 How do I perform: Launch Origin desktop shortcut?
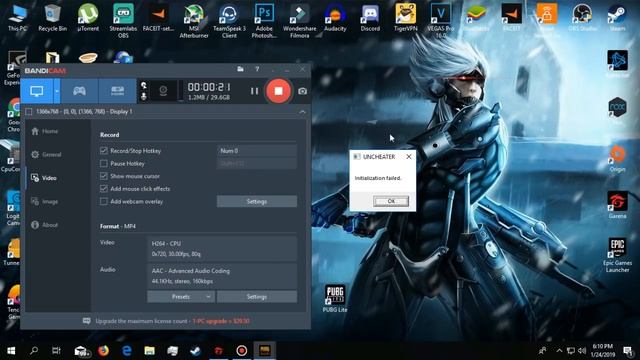coord(617,158)
